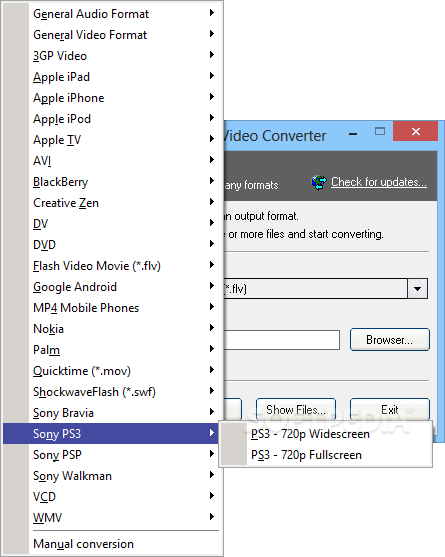Viewport: 445px width, 557px height.
Task: Select Apple TV menu item
Action: click(x=112, y=140)
